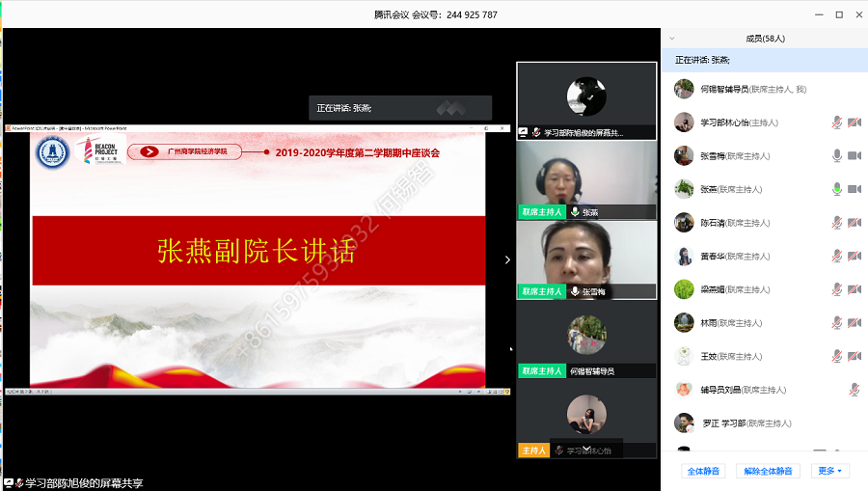The height and width of the screenshot is (491, 868).
Task: Click 梁燕媚's camera-off icon
Action: click(x=854, y=289)
